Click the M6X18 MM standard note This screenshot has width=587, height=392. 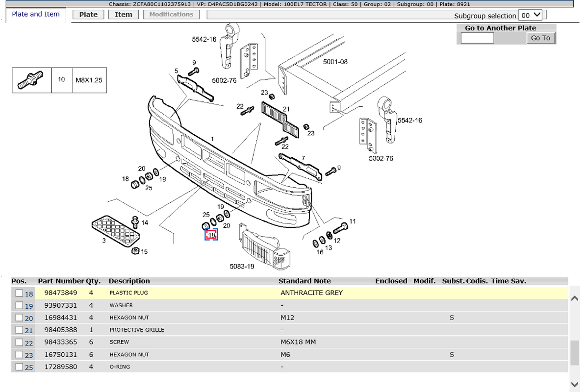pyautogui.click(x=298, y=342)
